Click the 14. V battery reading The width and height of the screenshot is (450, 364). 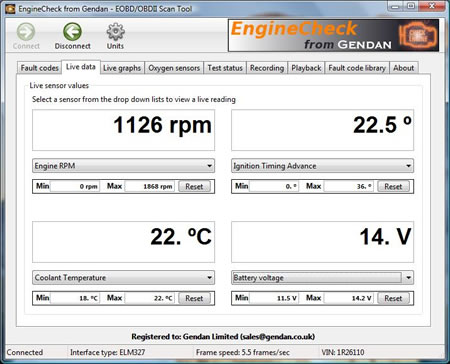322,242
